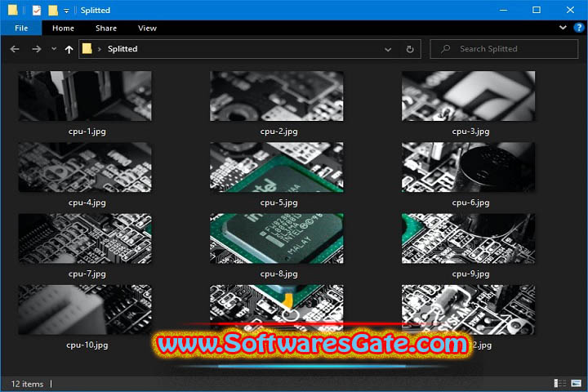This screenshot has width=588, height=392.
Task: Click the New Folder quick access icon
Action: pyautogui.click(x=53, y=10)
